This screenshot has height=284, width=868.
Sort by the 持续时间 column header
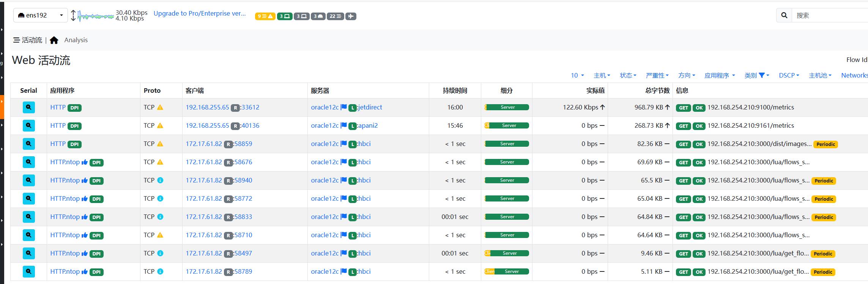coord(455,90)
